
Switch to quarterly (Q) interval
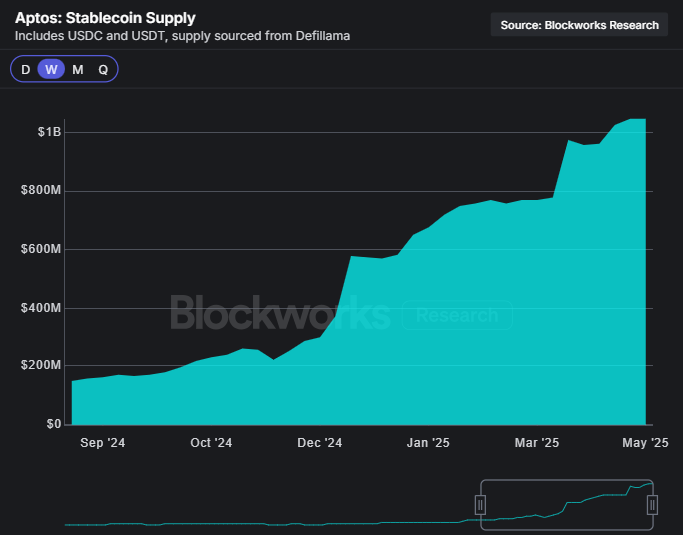(103, 69)
